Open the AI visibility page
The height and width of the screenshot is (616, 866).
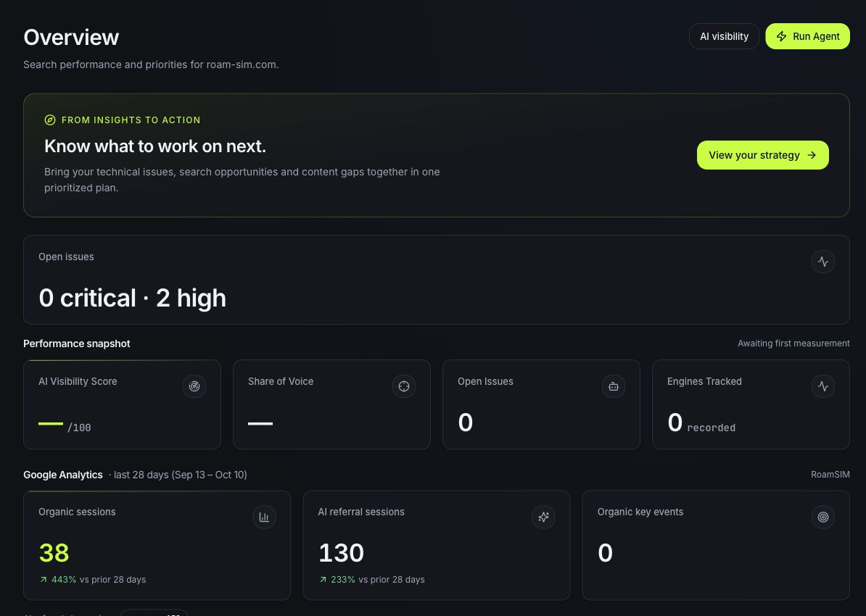coord(724,36)
